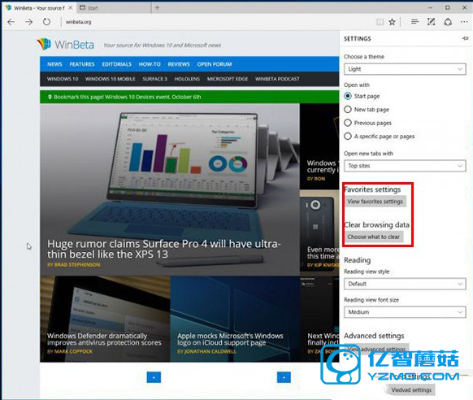Click View favorites settings button
Image resolution: width=473 pixels, height=400 pixels.
[x=375, y=201]
